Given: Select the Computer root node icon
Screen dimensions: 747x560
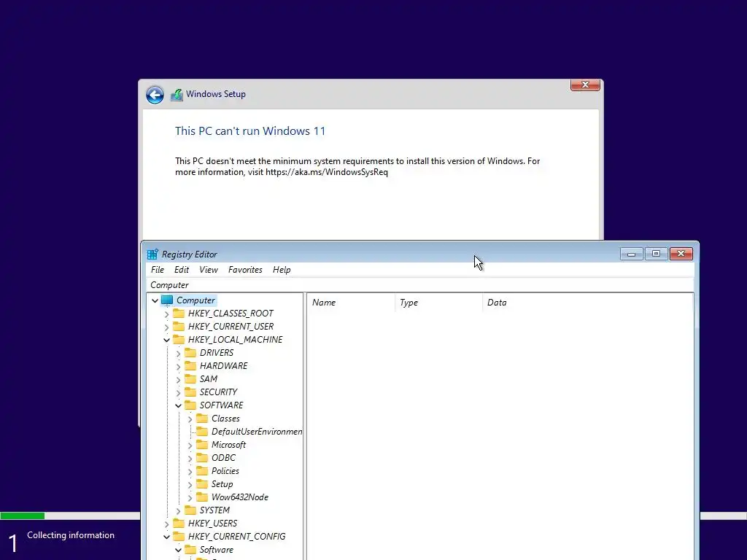Looking at the screenshot, I should (x=167, y=300).
